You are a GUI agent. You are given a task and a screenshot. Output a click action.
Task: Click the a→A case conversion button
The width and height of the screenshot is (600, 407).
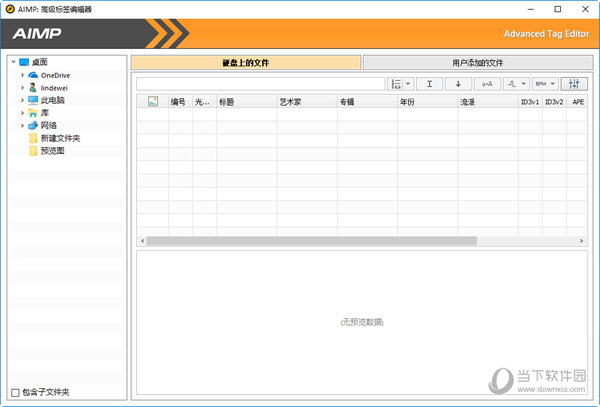(487, 84)
